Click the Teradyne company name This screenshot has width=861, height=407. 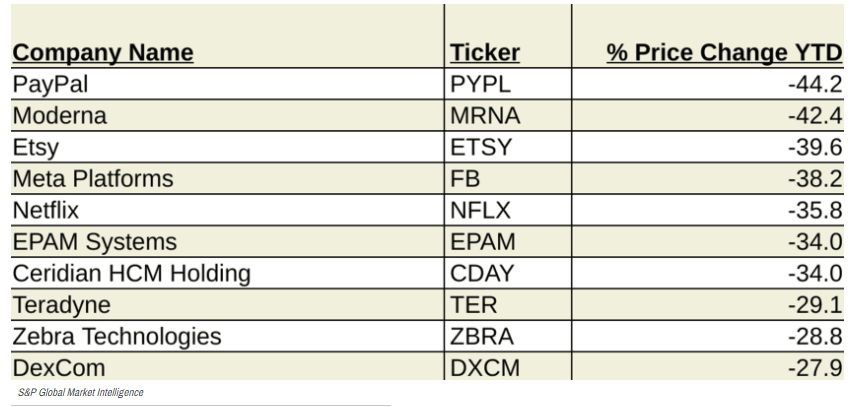[x=62, y=305]
